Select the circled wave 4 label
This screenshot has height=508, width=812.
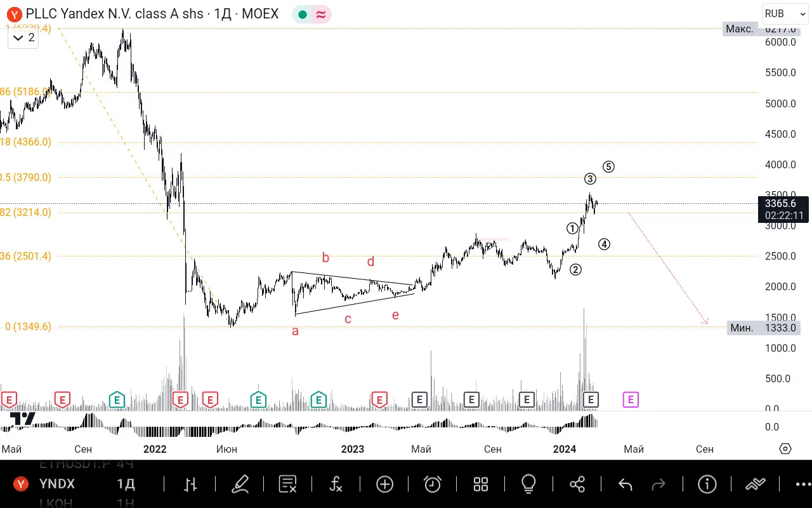click(x=604, y=244)
